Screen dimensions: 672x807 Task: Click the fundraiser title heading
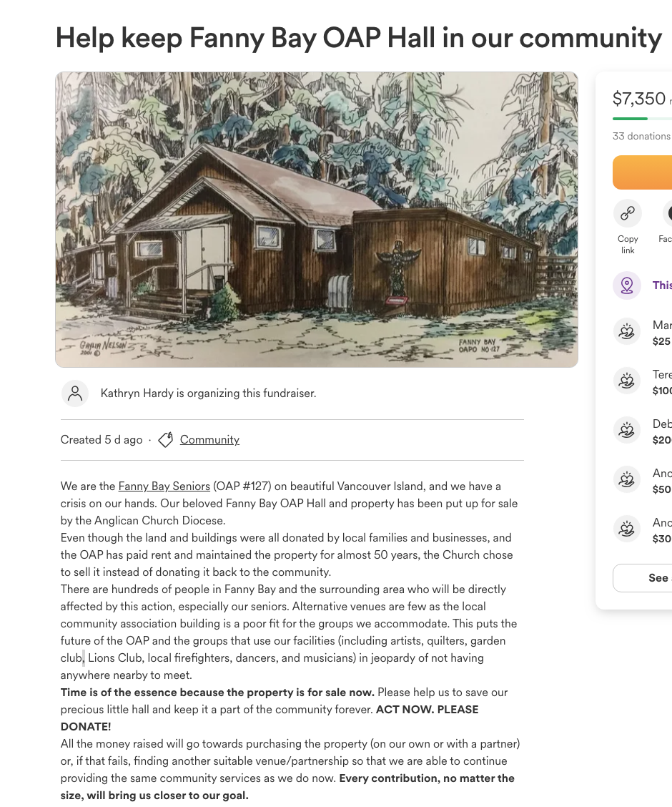coord(358,37)
